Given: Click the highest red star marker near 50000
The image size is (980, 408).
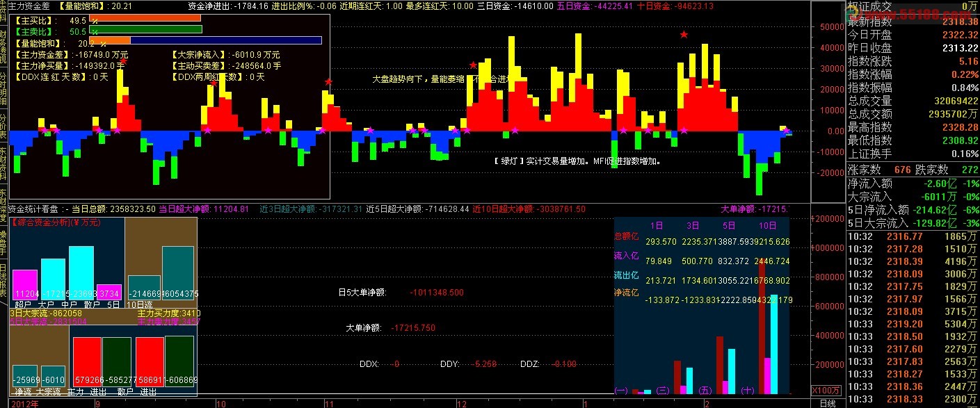Looking at the screenshot, I should click(684, 35).
